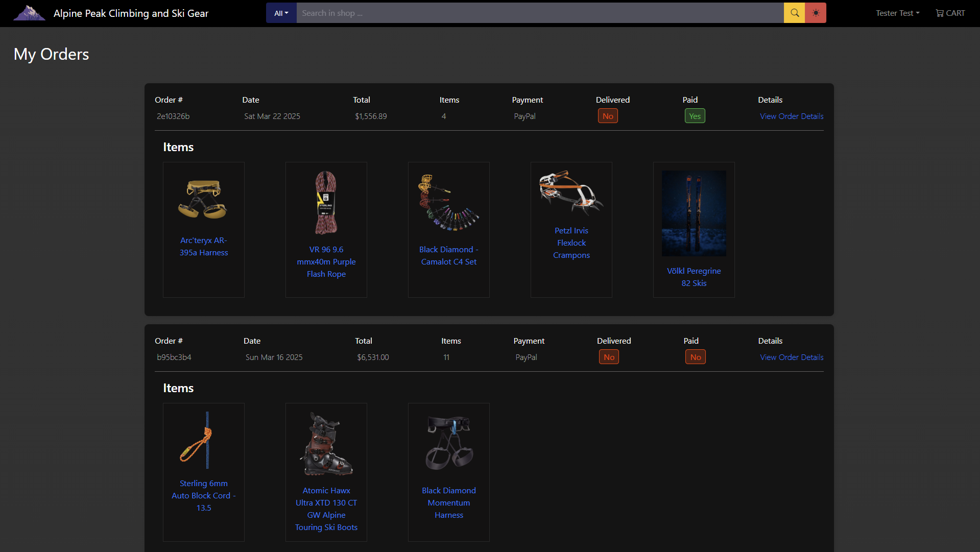Open the Arc'teryx AR-395a Harness link

(x=204, y=247)
